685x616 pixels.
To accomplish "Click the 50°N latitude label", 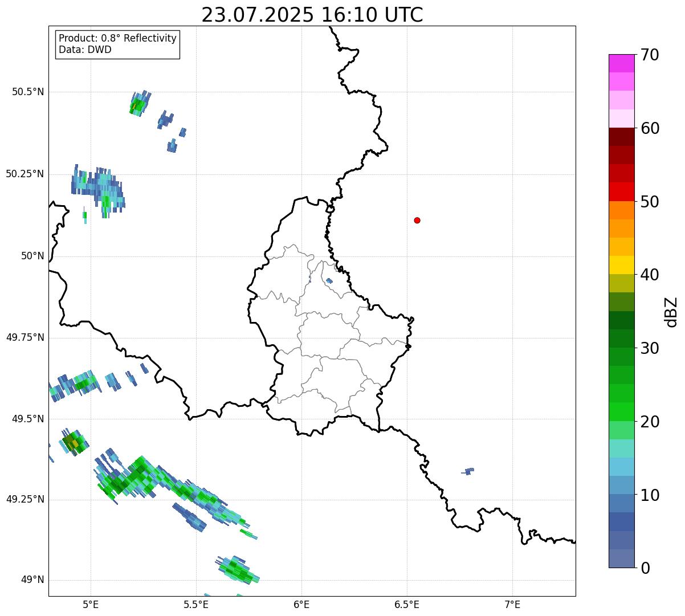I will pyautogui.click(x=32, y=256).
